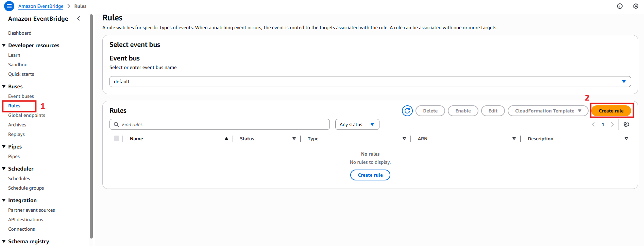Click the Name column header
This screenshot has height=246, width=644.
pyautogui.click(x=136, y=139)
